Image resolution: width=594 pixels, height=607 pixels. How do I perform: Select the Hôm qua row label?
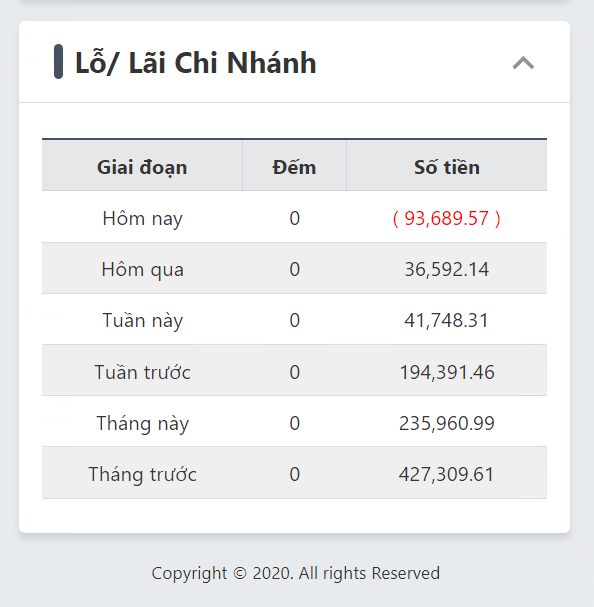coord(142,269)
